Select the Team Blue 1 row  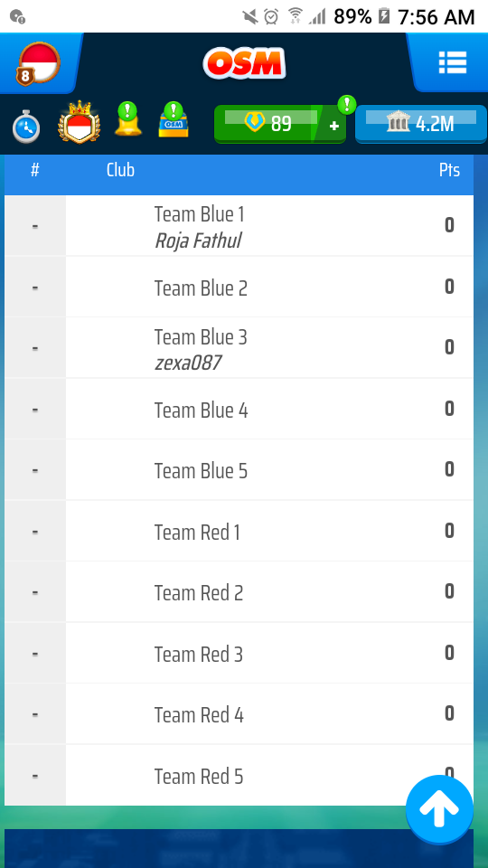pyautogui.click(x=239, y=226)
